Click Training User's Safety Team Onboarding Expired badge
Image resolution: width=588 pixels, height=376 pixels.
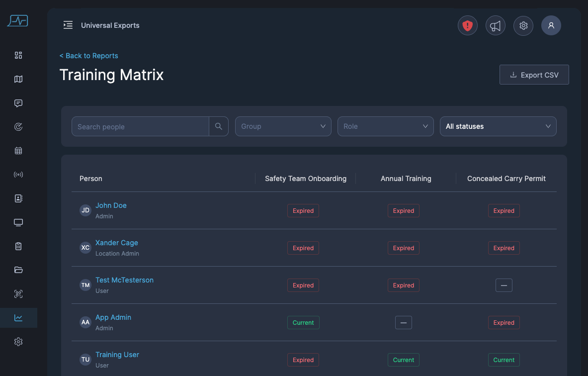pyautogui.click(x=303, y=360)
